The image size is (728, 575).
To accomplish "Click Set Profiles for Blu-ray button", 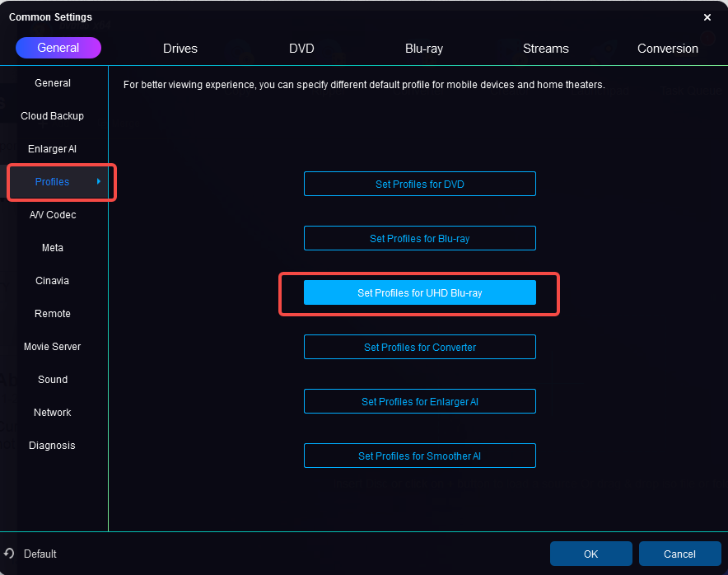I will coord(420,238).
